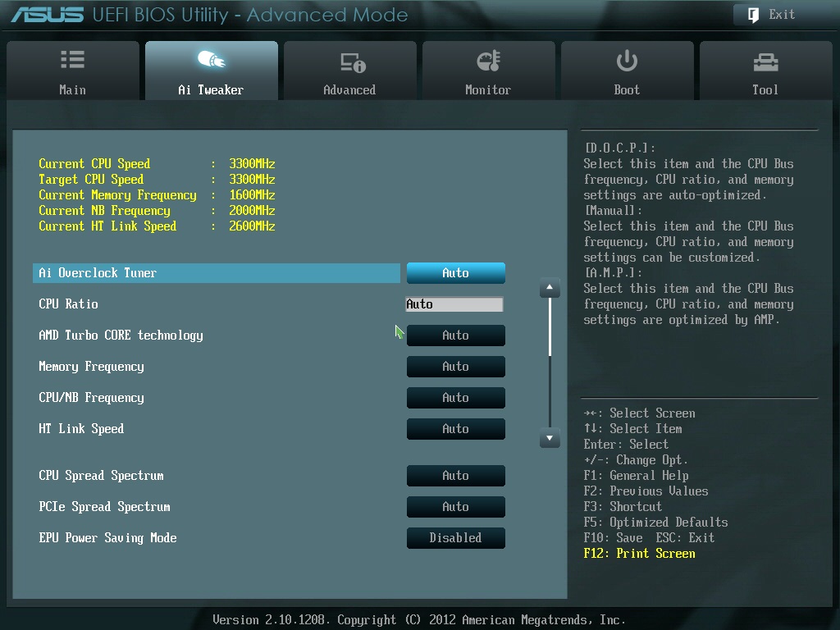Click the [Manual]: help heading

coord(614,210)
